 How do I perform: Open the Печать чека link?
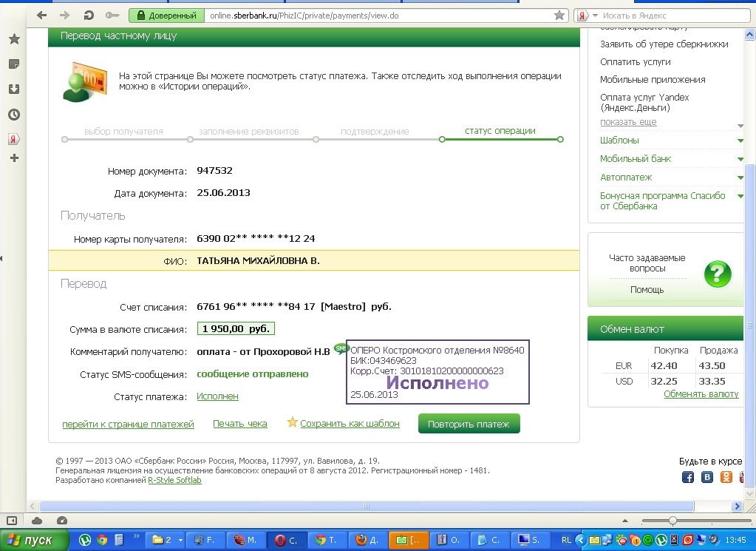pos(240,424)
